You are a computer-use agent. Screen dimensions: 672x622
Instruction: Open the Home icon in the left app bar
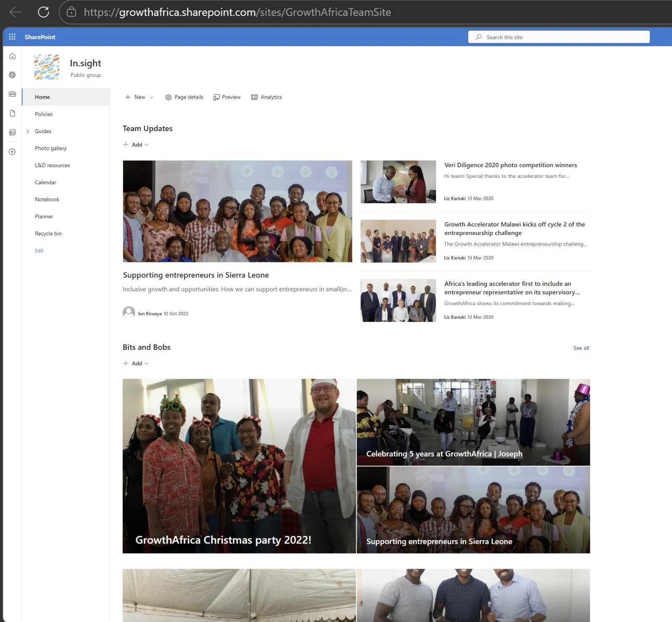13,56
